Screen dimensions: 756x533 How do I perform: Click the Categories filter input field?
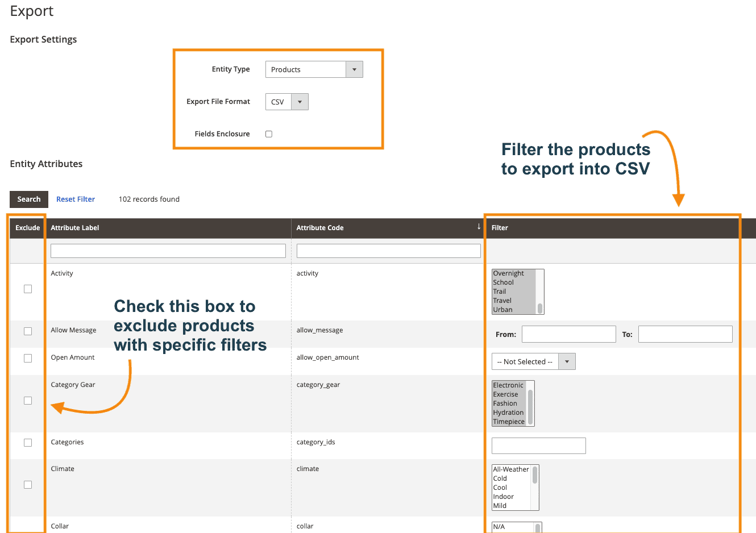pos(538,445)
